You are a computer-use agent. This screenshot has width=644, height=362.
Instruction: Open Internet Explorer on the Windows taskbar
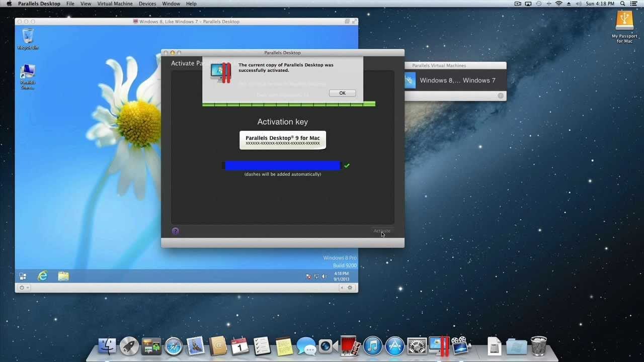coord(43,276)
